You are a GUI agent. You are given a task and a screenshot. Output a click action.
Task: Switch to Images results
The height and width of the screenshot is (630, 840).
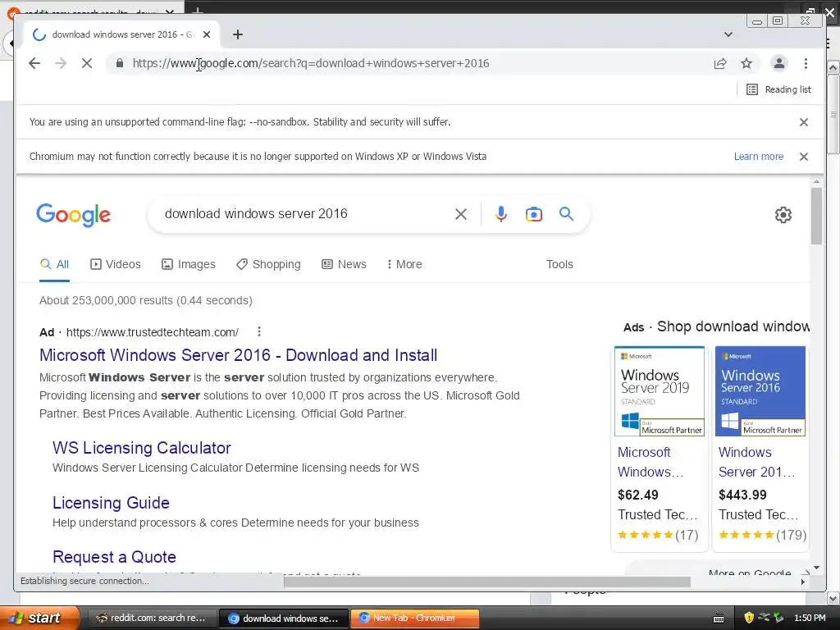click(189, 264)
